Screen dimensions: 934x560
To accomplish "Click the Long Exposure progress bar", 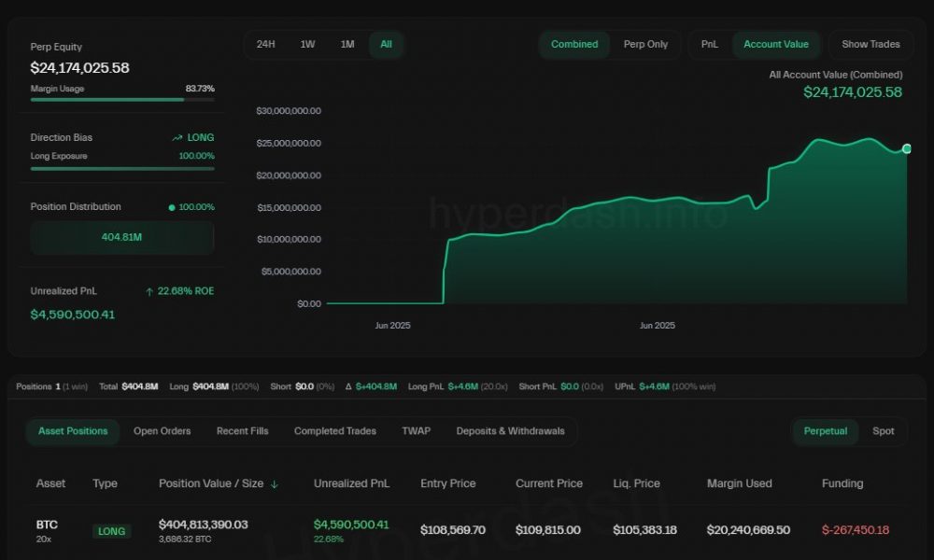I will pyautogui.click(x=122, y=168).
